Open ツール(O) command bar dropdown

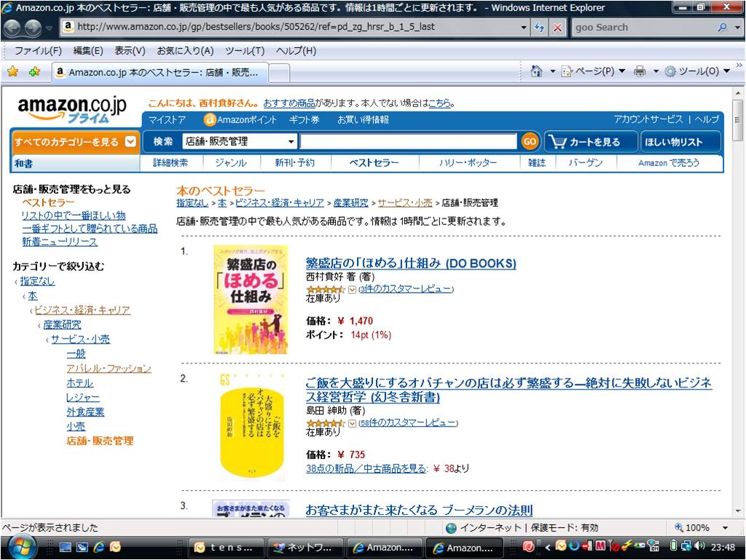point(699,71)
